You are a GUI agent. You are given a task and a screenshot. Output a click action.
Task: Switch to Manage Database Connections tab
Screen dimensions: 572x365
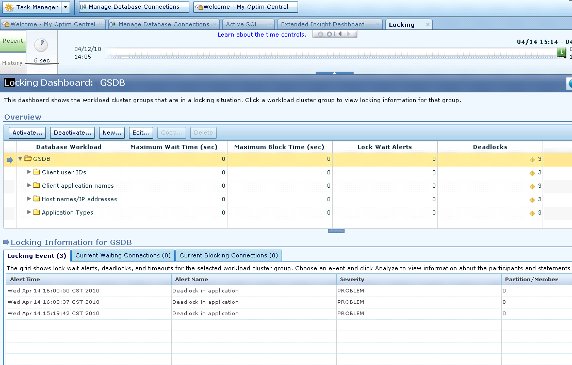tap(163, 24)
